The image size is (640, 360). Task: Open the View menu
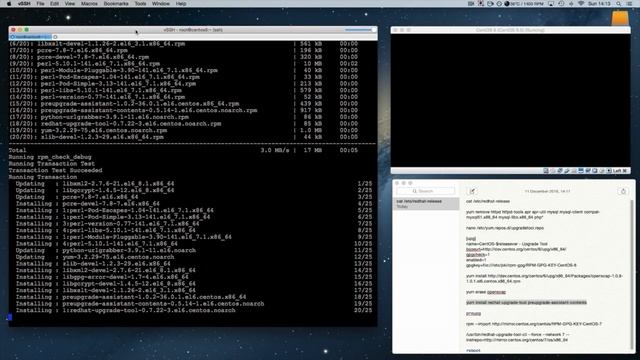70,4
